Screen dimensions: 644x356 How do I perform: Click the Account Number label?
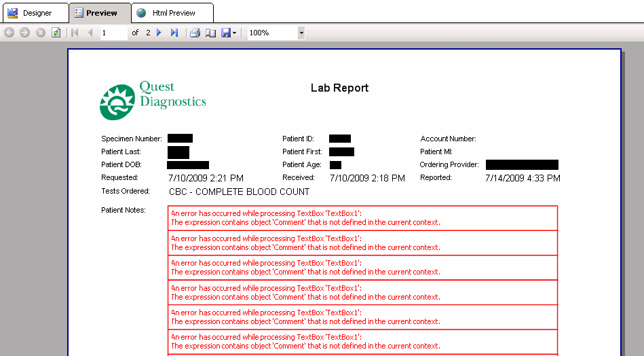tap(448, 139)
